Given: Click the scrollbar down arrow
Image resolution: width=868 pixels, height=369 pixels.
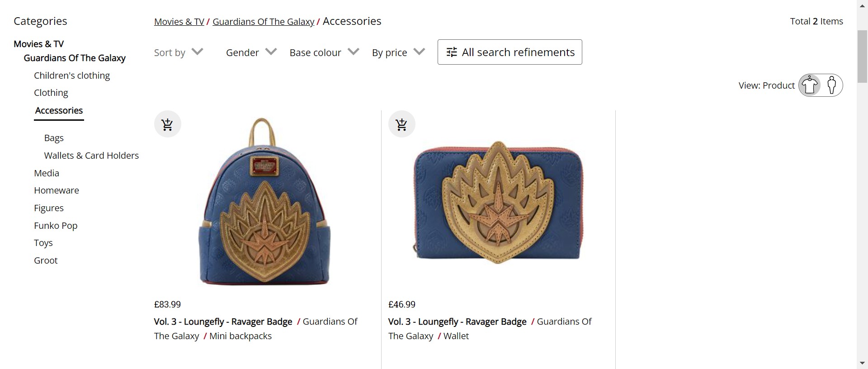Looking at the screenshot, I should pos(862,363).
